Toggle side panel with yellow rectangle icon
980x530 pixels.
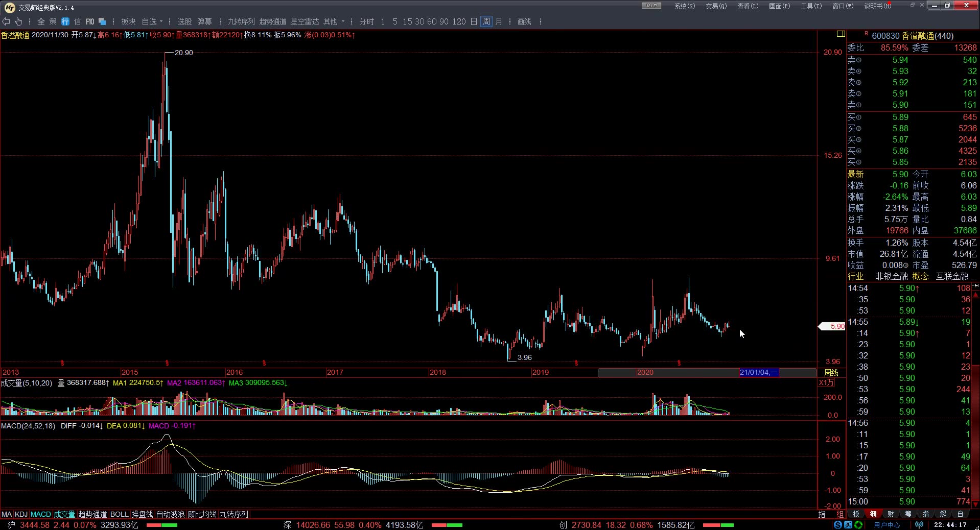[x=841, y=34]
